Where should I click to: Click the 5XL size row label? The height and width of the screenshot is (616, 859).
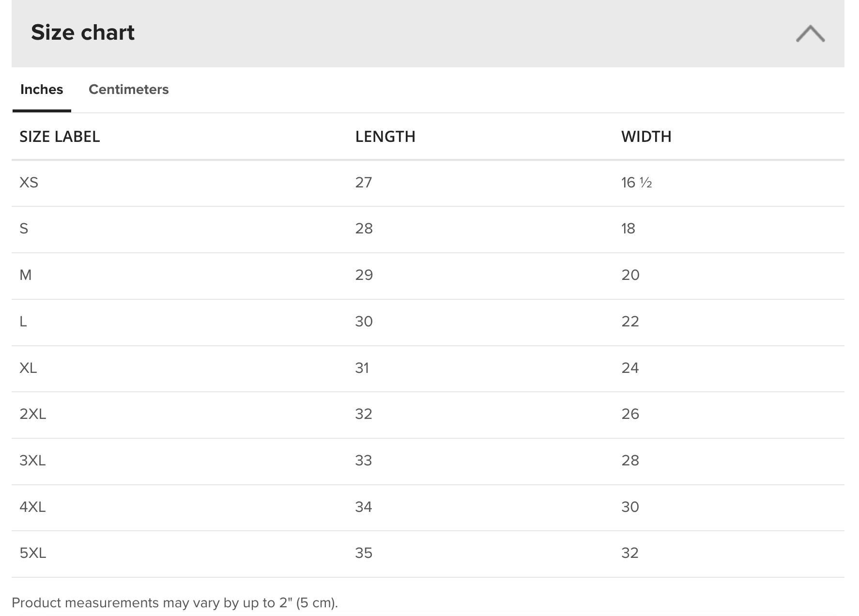click(32, 553)
